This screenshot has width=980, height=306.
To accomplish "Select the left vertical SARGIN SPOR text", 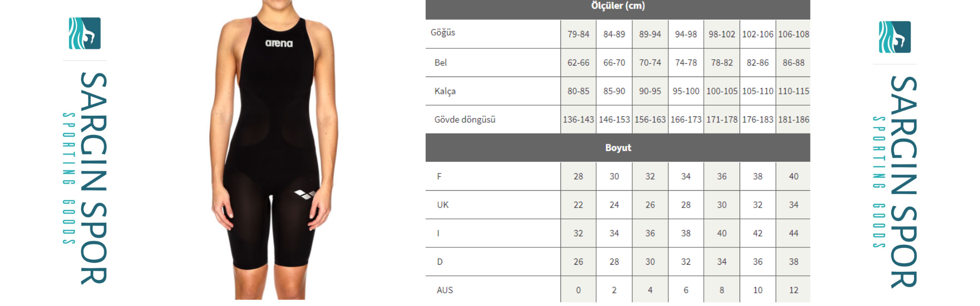I will 93,178.
